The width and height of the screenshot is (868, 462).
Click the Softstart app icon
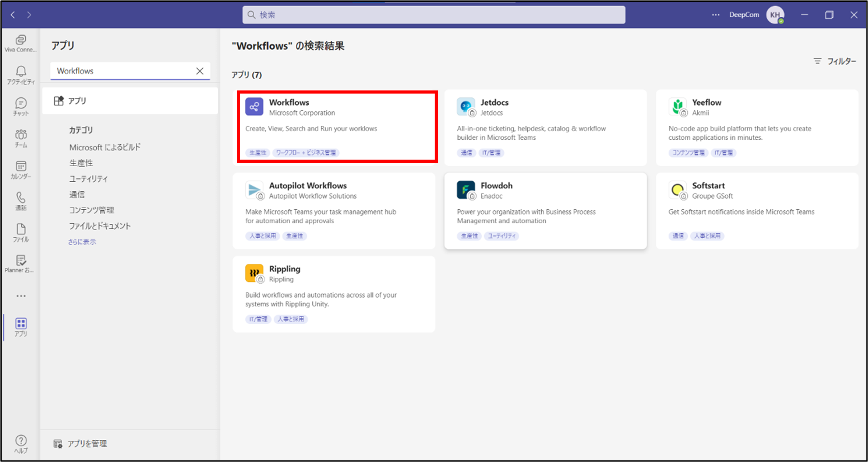click(677, 190)
